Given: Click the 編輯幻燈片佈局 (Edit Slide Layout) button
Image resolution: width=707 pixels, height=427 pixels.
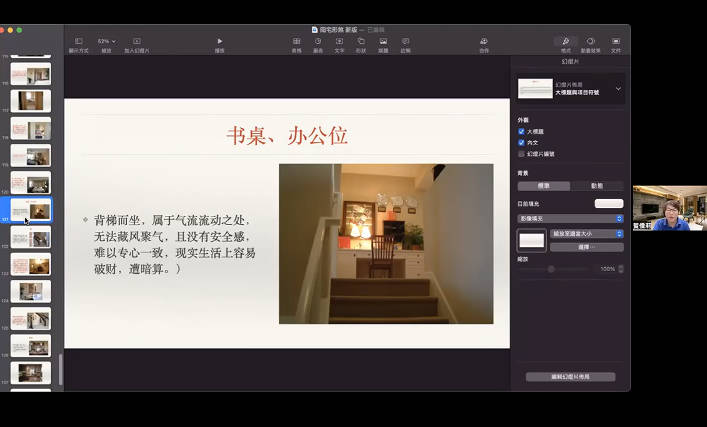Looking at the screenshot, I should pos(570,377).
